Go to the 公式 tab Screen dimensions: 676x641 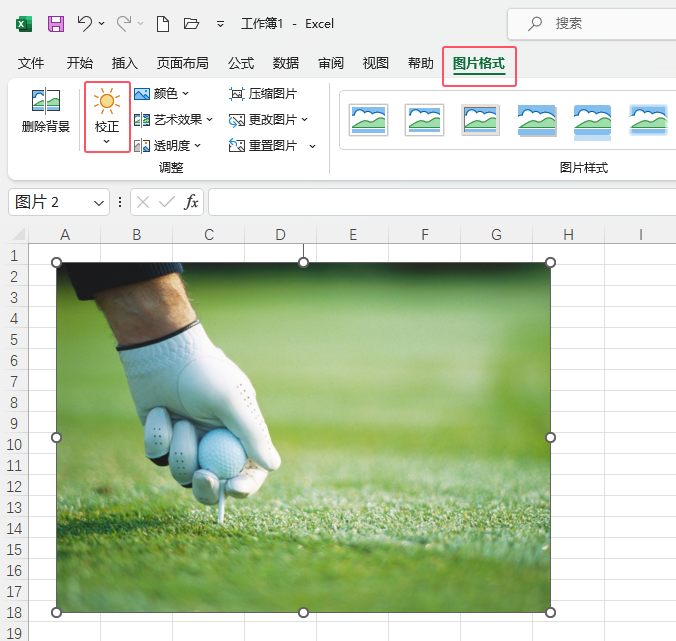pyautogui.click(x=241, y=63)
